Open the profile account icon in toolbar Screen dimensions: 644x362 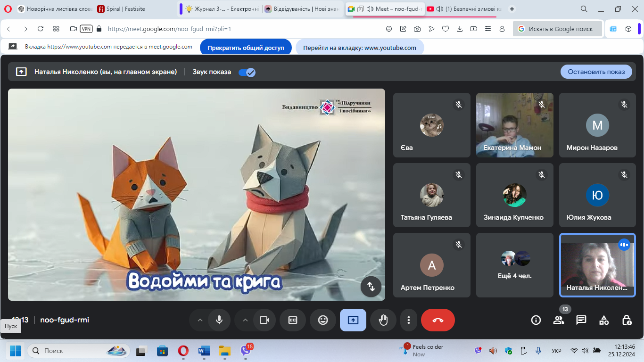tap(502, 29)
